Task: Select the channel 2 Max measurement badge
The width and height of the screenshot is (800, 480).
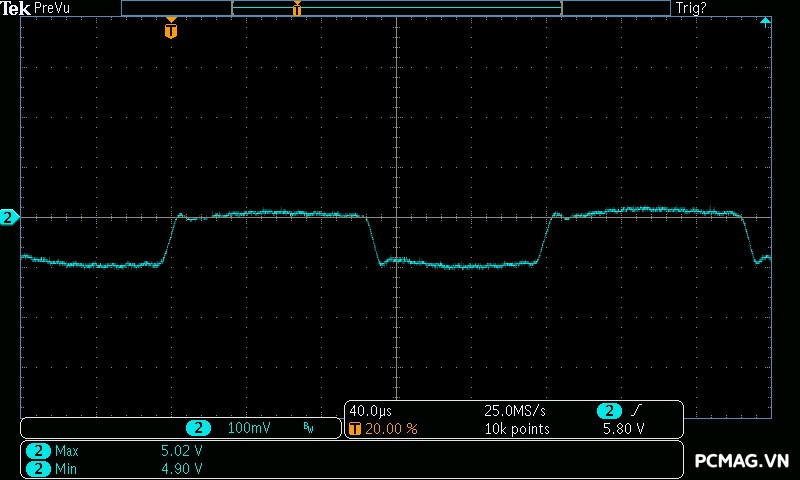Action: pos(39,451)
